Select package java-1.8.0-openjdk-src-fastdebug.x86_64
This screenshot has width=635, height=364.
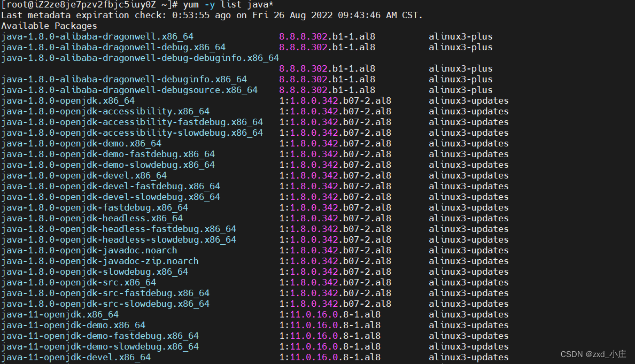click(x=105, y=293)
